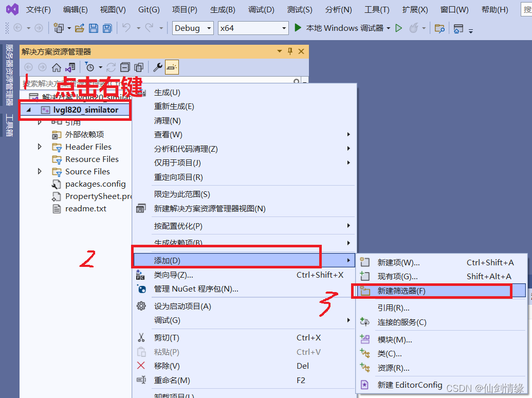Open the local Windows debugger dropdown arrow
The height and width of the screenshot is (398, 532).
pos(389,28)
